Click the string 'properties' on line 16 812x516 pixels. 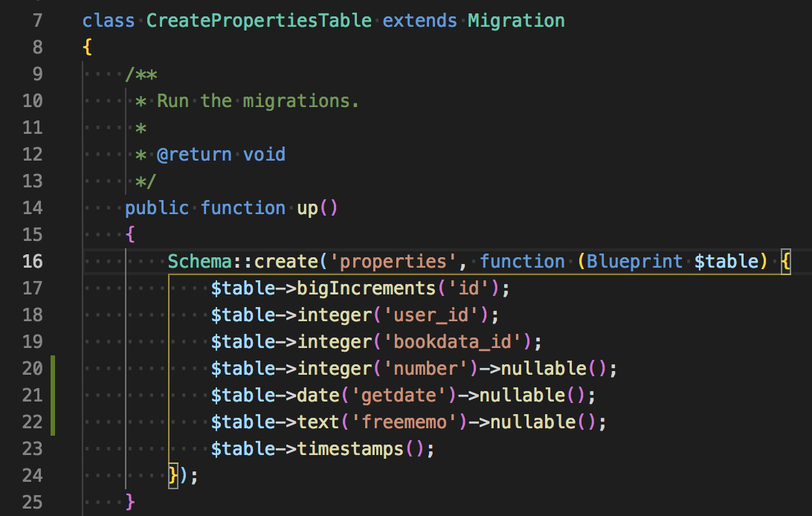pyautogui.click(x=393, y=262)
